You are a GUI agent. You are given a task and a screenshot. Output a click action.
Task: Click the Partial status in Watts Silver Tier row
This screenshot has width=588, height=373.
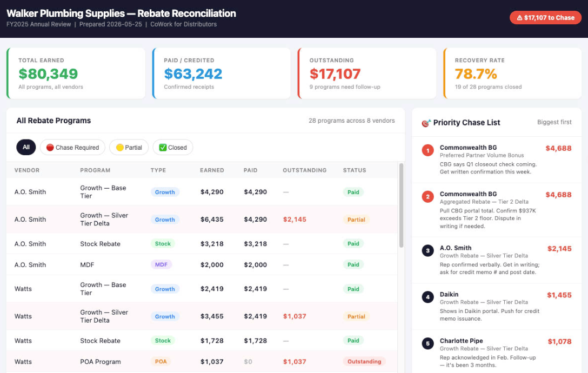click(x=356, y=316)
